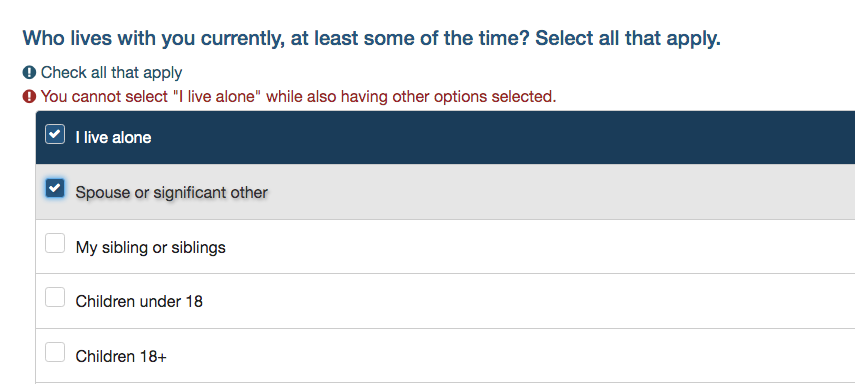
Task: Uncheck the I live alone checkbox
Action: tap(55, 134)
